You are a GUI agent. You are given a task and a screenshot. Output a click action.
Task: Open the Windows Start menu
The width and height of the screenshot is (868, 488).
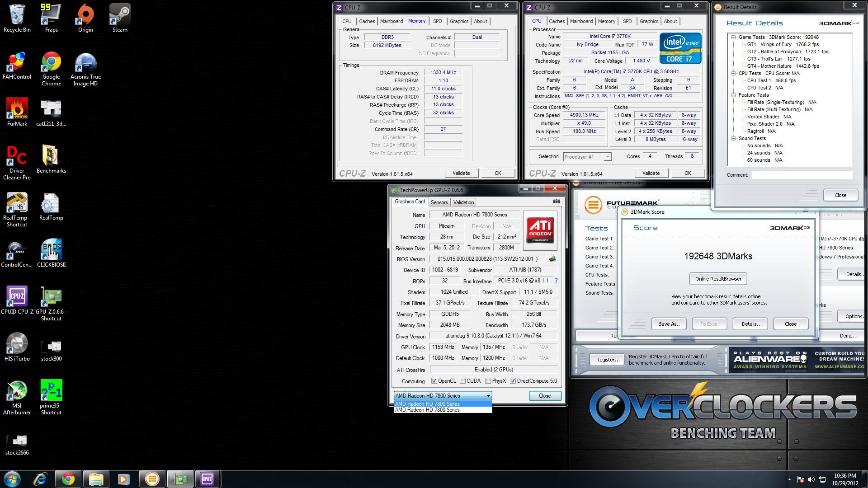point(12,479)
